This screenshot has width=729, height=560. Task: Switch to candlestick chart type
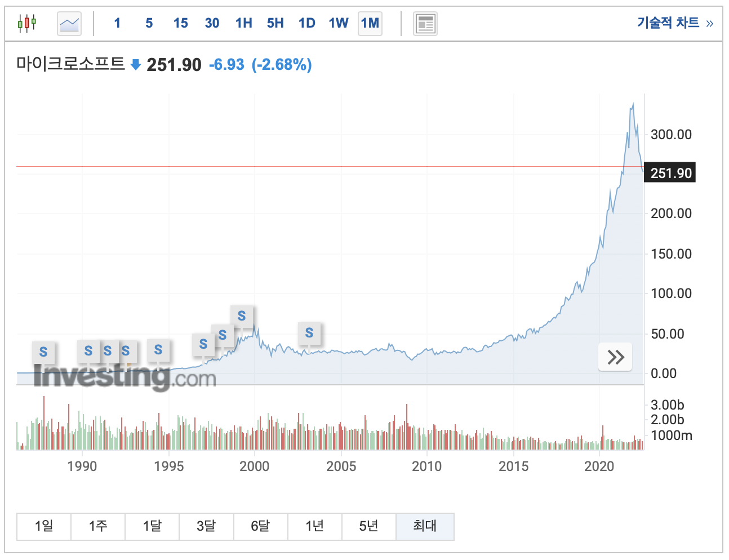[x=26, y=24]
